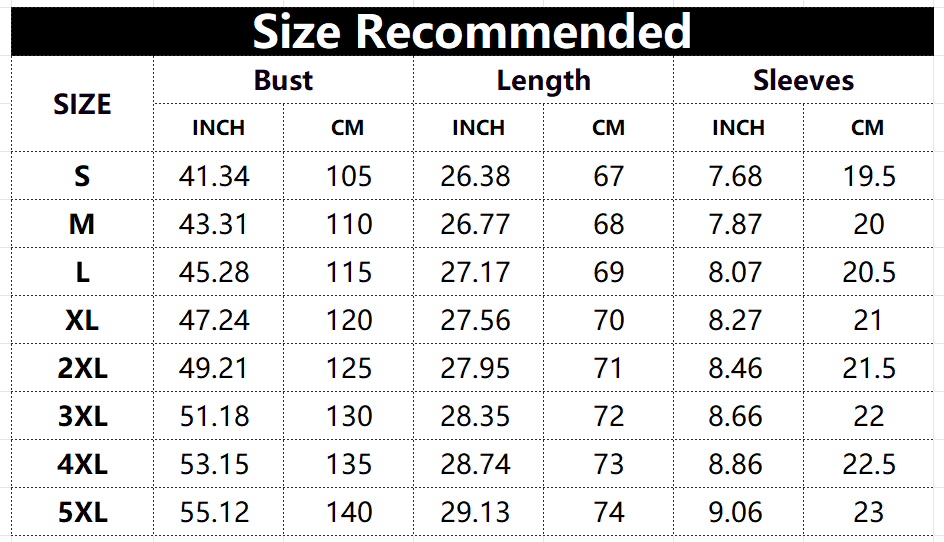Select the CM subheader under Length
The image size is (944, 542).
608,128
